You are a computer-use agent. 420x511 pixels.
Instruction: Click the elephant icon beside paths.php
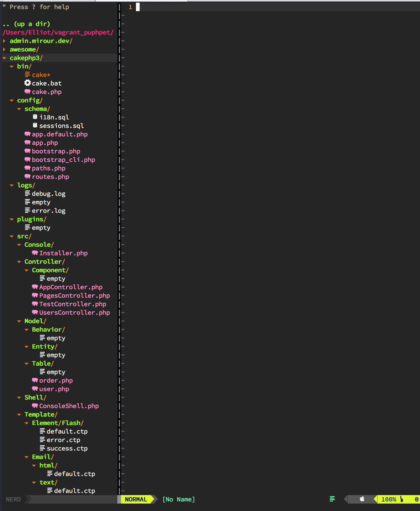tap(28, 168)
